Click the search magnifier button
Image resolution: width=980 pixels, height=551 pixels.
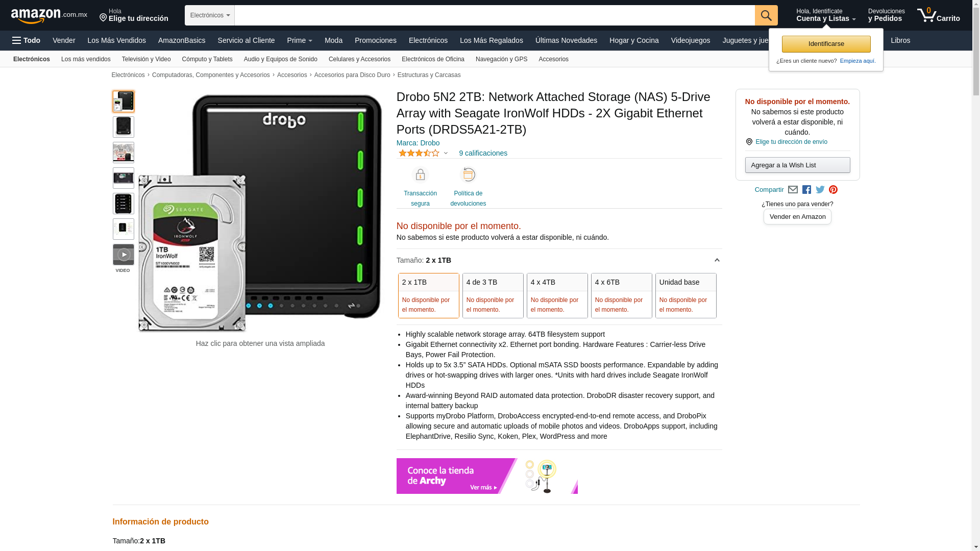[x=766, y=15]
